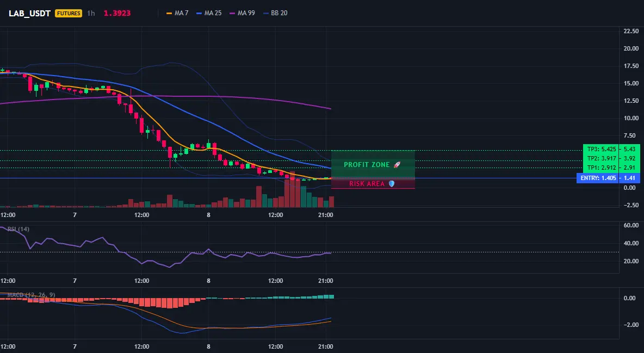Toggle the MA 99 legend entry
This screenshot has width=644, height=353.
coord(243,13)
